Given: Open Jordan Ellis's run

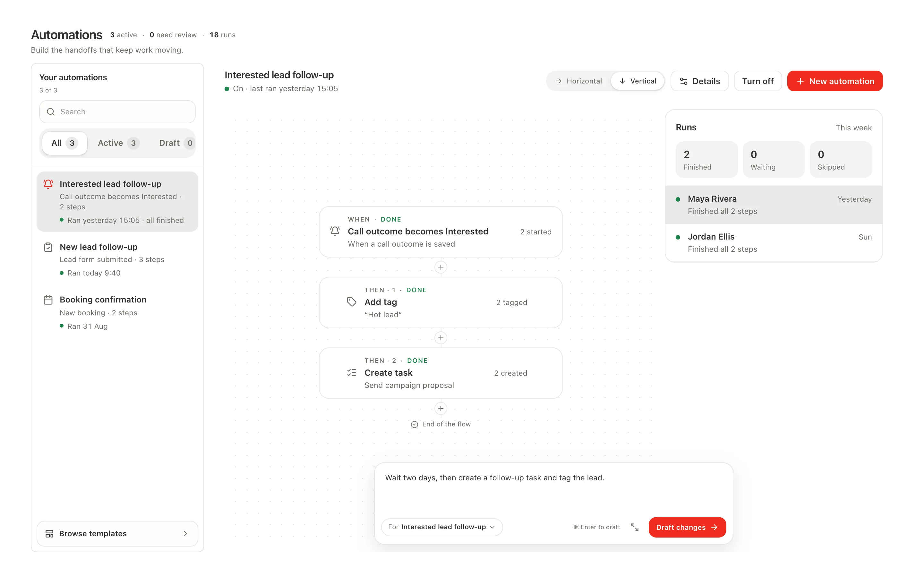Looking at the screenshot, I should pyautogui.click(x=774, y=243).
